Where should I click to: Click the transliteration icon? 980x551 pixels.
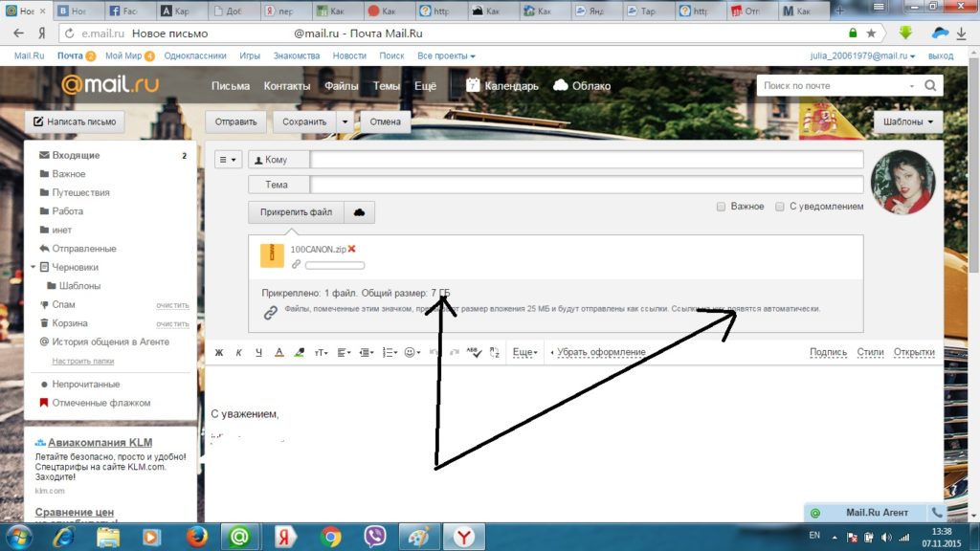(x=495, y=352)
